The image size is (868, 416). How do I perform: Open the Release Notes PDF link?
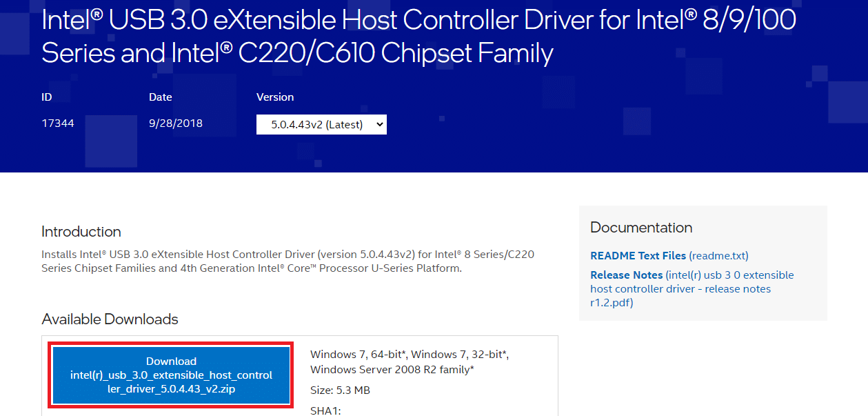[692, 288]
